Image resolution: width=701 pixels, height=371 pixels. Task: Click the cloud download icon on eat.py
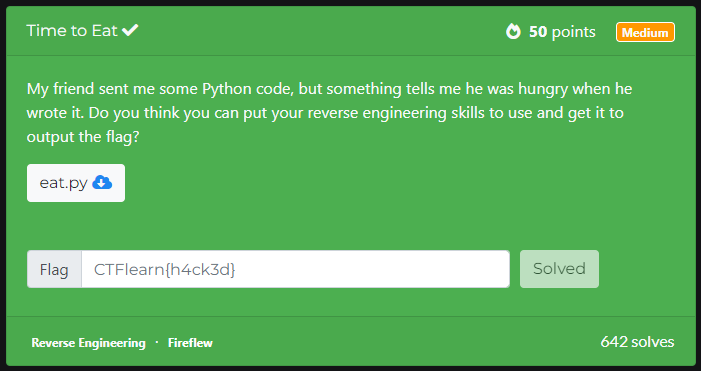[102, 183]
